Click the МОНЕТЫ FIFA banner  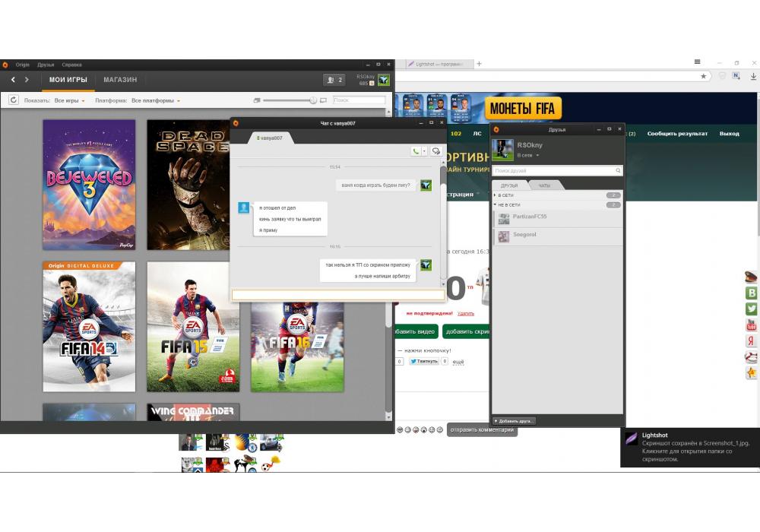click(523, 109)
